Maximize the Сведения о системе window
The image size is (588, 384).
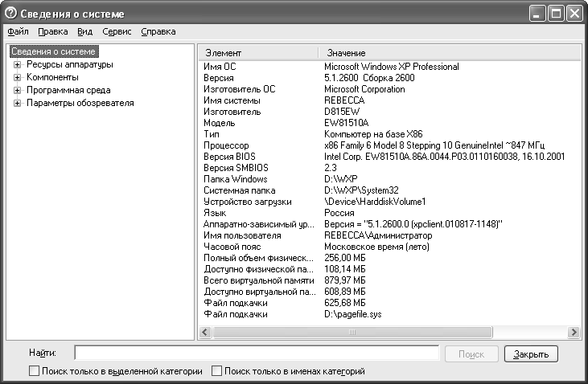pyautogui.click(x=556, y=14)
